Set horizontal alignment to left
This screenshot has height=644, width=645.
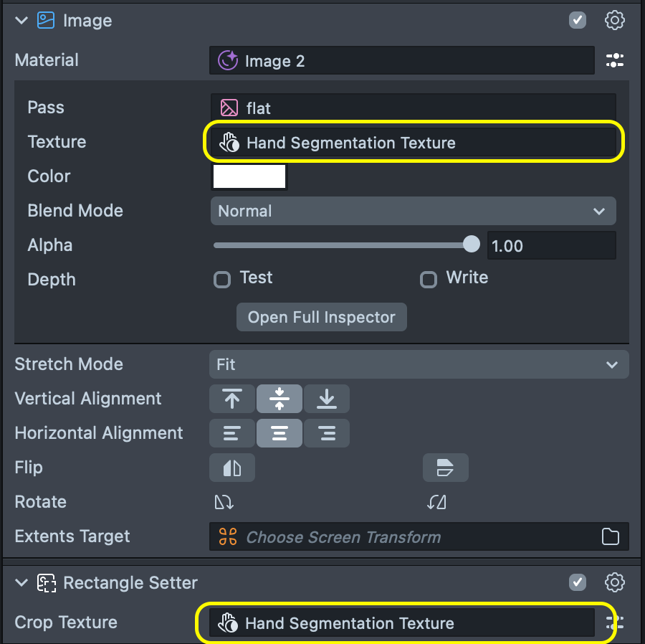click(232, 433)
